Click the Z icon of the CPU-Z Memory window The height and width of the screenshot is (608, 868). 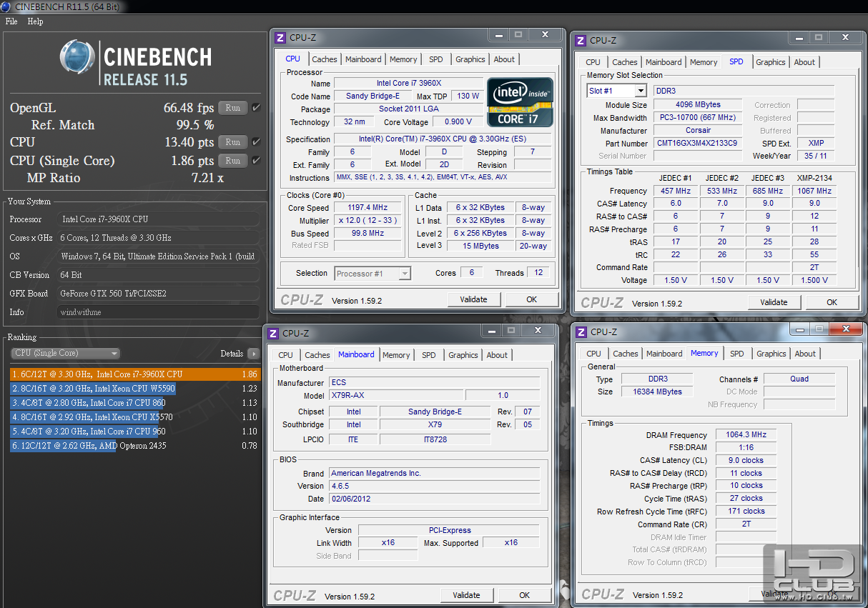(581, 332)
